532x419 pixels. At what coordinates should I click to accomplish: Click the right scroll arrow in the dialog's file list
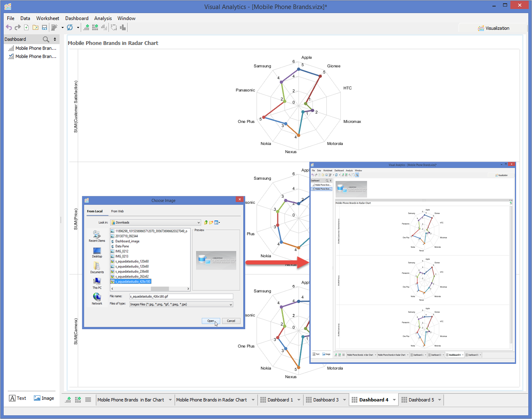[x=188, y=289]
